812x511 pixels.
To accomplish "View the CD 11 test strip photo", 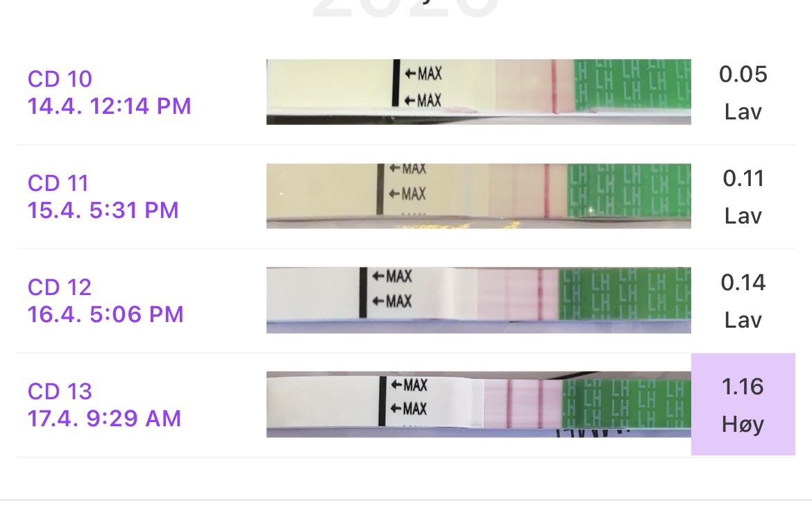I will (x=478, y=196).
